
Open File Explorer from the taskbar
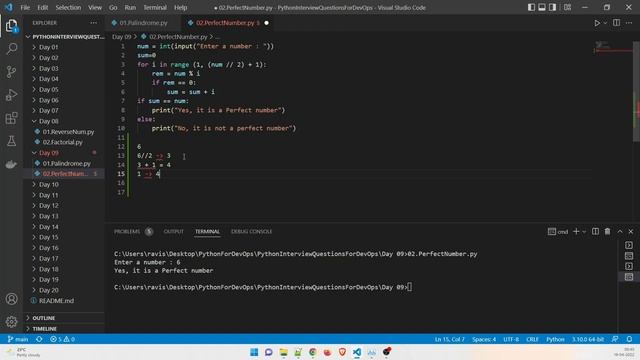[x=283, y=352]
